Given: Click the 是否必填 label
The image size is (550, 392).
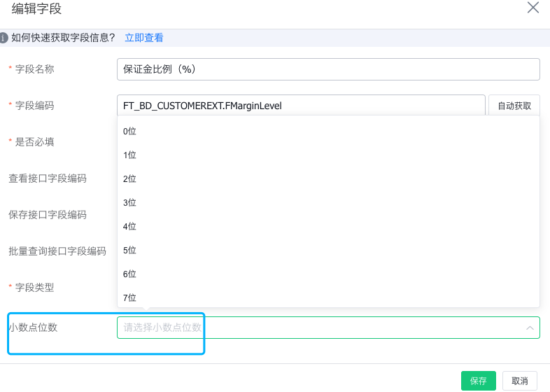Looking at the screenshot, I should point(34,142).
